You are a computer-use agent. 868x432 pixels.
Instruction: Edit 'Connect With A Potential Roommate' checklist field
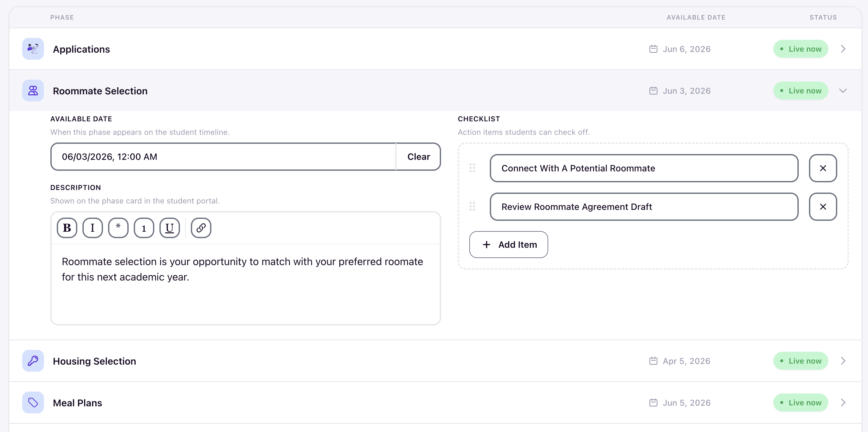(x=644, y=168)
